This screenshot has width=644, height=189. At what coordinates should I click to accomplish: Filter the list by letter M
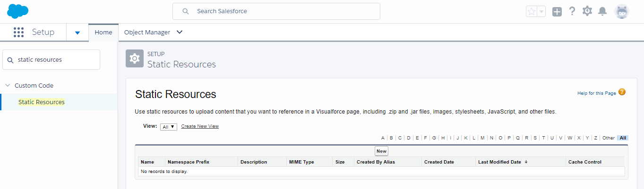point(482,138)
